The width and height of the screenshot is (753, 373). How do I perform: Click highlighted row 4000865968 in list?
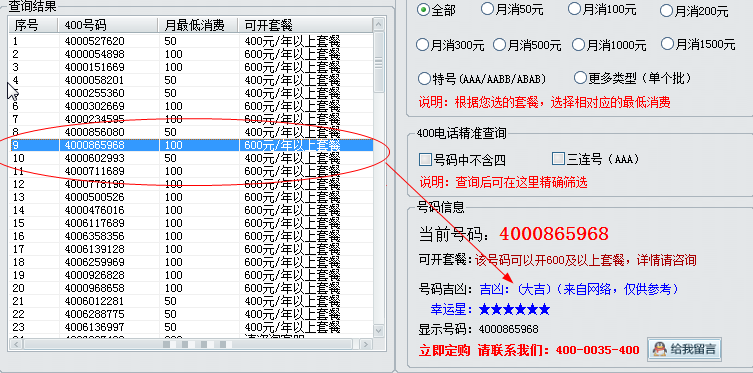click(x=191, y=145)
